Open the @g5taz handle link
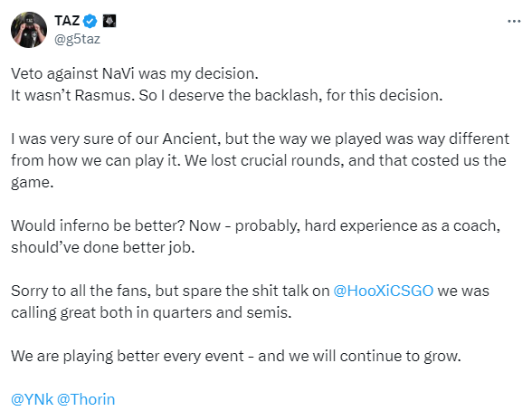532x411 pixels. [x=77, y=39]
